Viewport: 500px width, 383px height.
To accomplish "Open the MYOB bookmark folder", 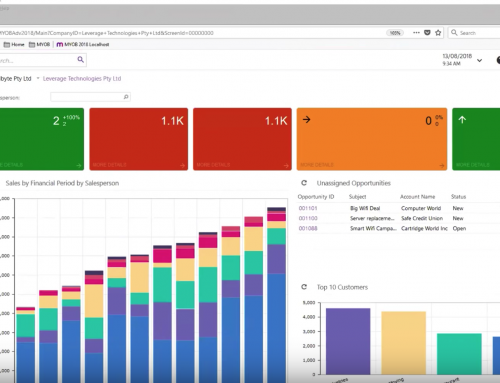I will tap(39, 44).
